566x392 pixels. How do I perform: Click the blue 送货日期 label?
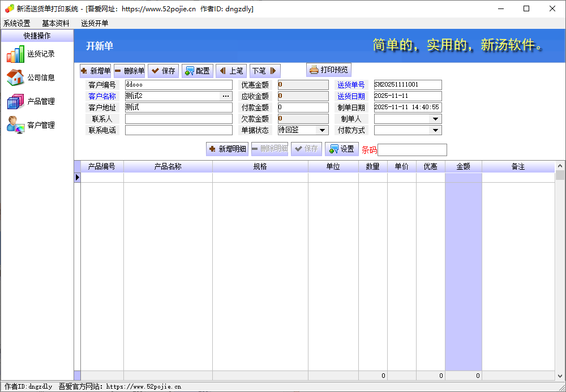pos(351,96)
